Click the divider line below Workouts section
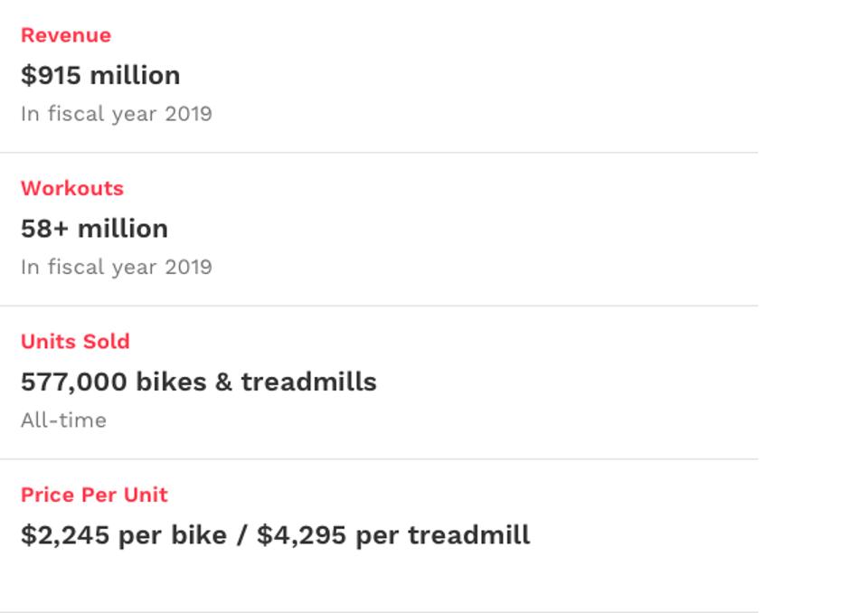Screen dimensions: 868x613 (379, 306)
